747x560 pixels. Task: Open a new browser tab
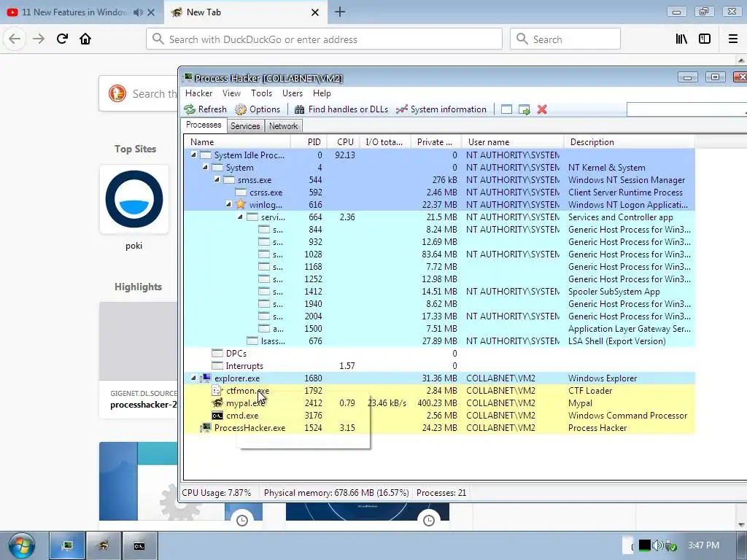(x=340, y=12)
